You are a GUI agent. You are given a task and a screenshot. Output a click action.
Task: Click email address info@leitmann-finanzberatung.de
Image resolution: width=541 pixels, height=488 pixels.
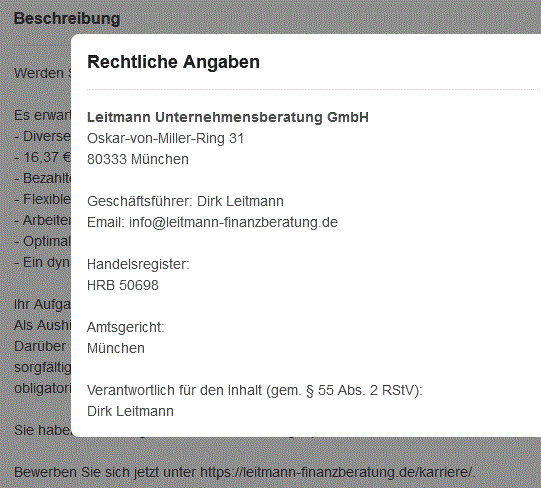233,222
